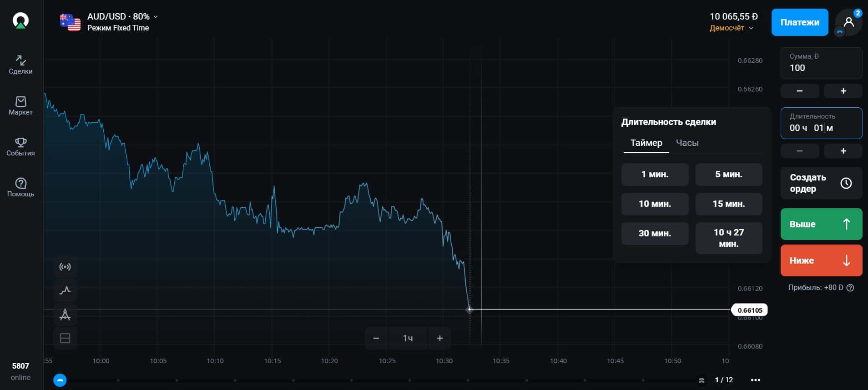Click the Сумма amount input field
868x390 pixels.
(x=821, y=63)
